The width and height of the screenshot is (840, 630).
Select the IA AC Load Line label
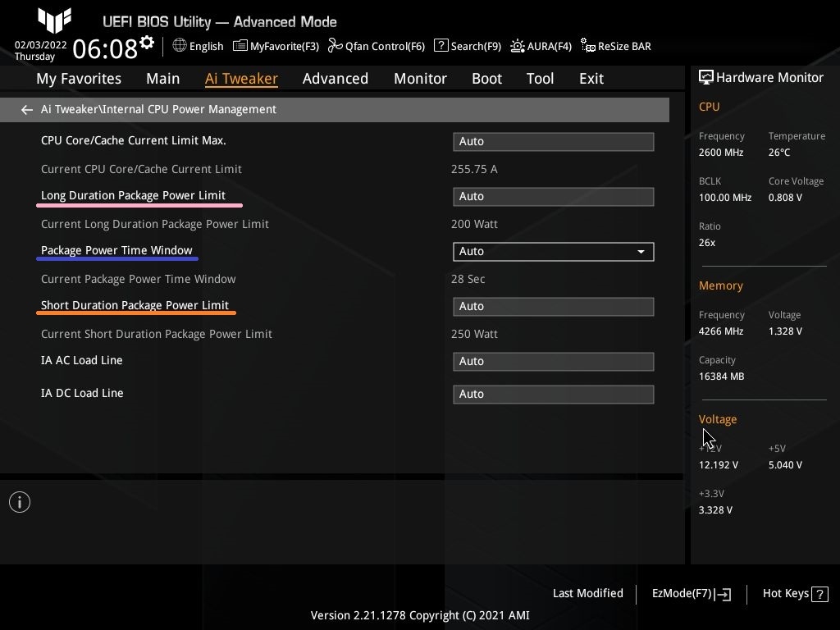[82, 361]
